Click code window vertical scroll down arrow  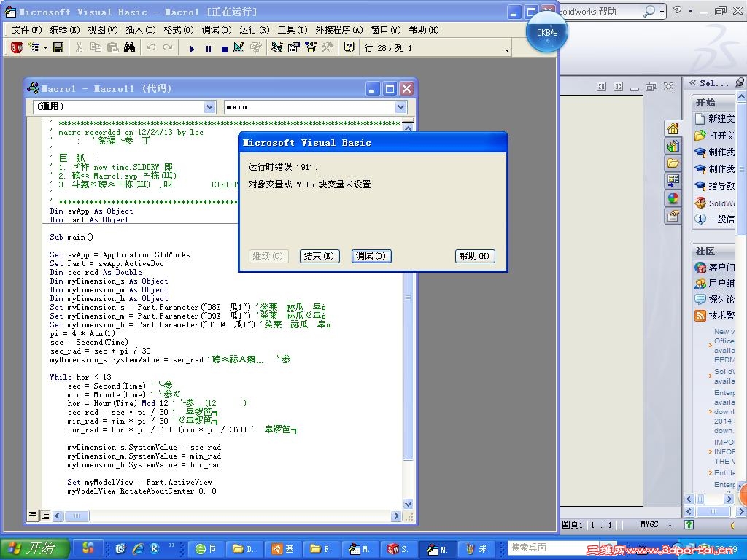(x=409, y=504)
